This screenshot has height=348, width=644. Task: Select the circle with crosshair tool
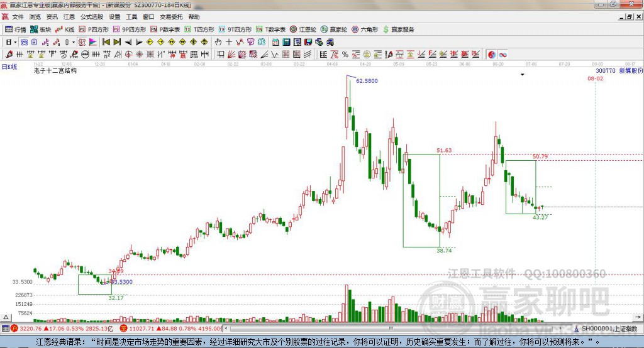128,54
